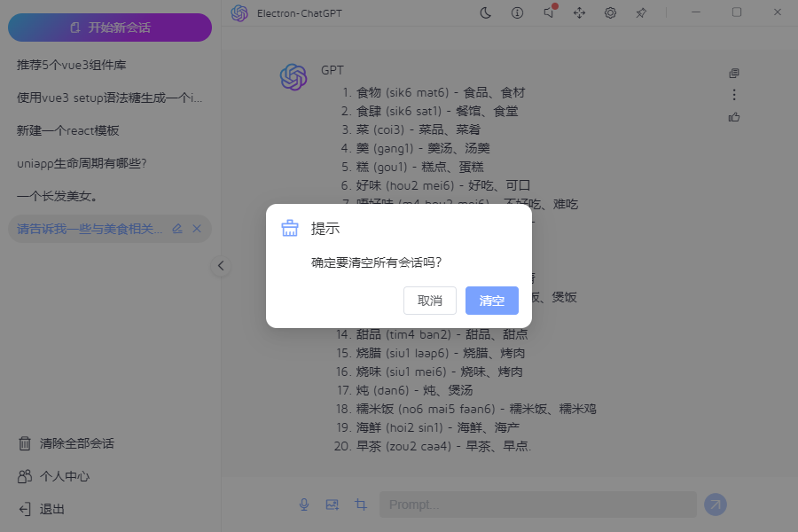Screen dimensions: 798x532
Task: Minimize the Electron-ChatGPT window
Action: click(696, 12)
